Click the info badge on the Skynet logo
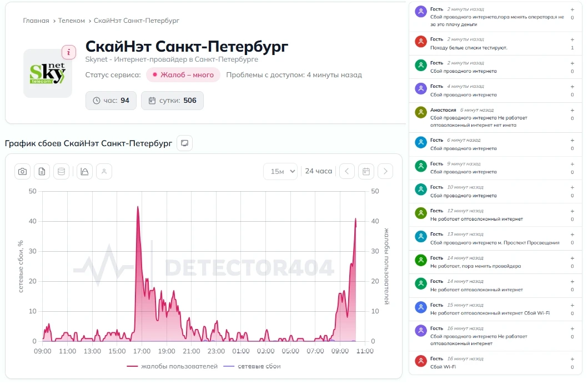Viewport: 588px width, 384px height. pos(69,52)
